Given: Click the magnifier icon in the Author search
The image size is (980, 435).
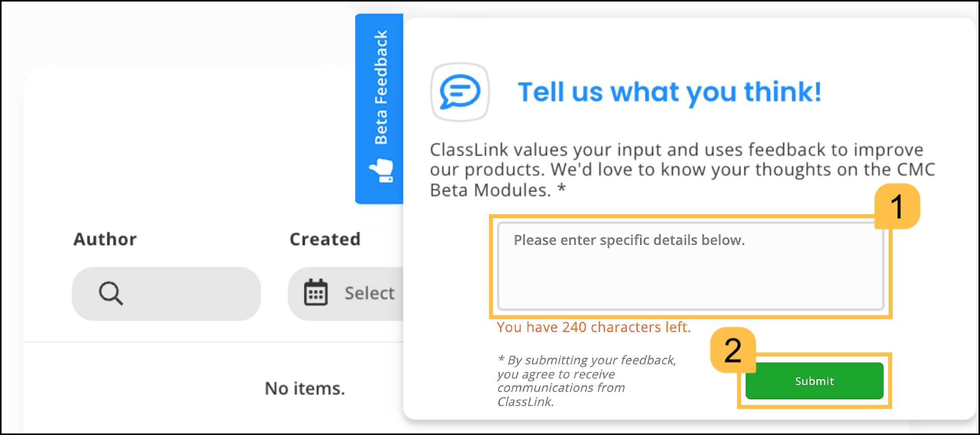Looking at the screenshot, I should pyautogui.click(x=110, y=294).
